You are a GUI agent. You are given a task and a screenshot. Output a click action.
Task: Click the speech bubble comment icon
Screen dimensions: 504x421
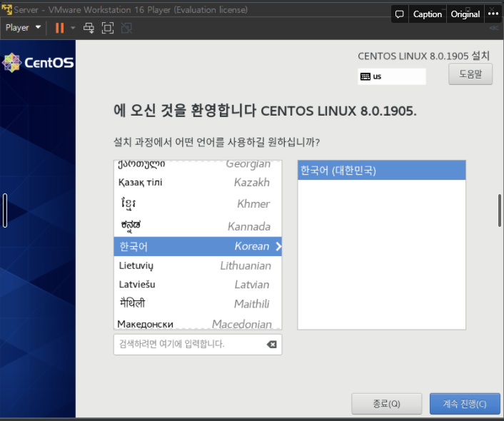(x=400, y=14)
